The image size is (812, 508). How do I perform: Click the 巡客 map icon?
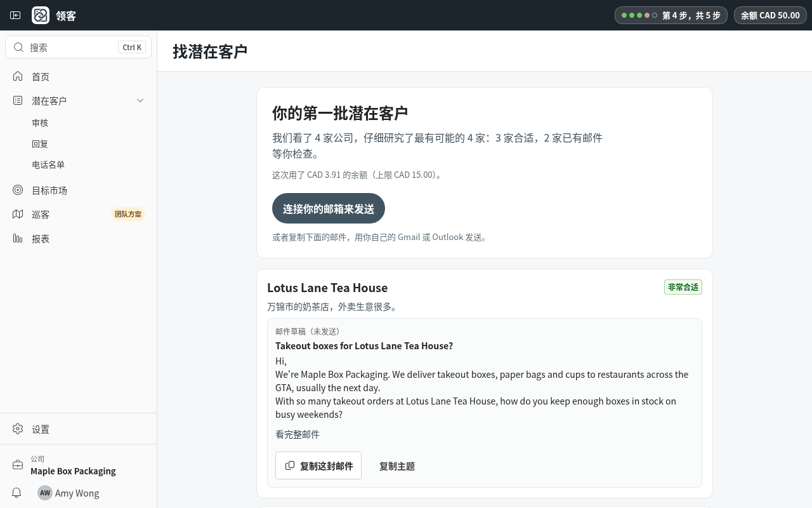[18, 214]
